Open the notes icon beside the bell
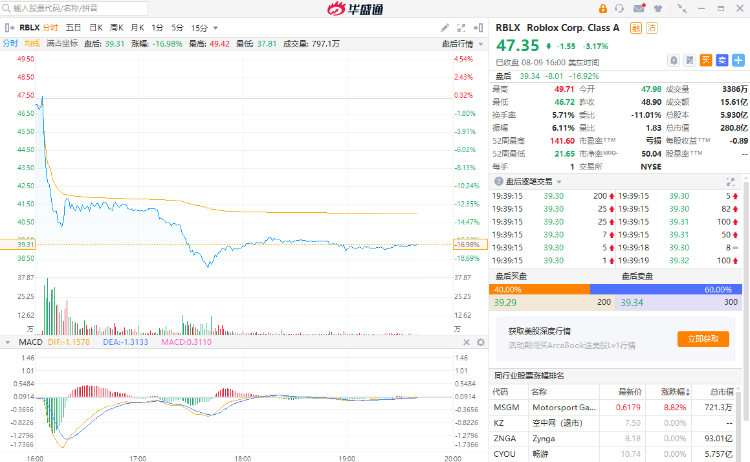 pos(689,60)
